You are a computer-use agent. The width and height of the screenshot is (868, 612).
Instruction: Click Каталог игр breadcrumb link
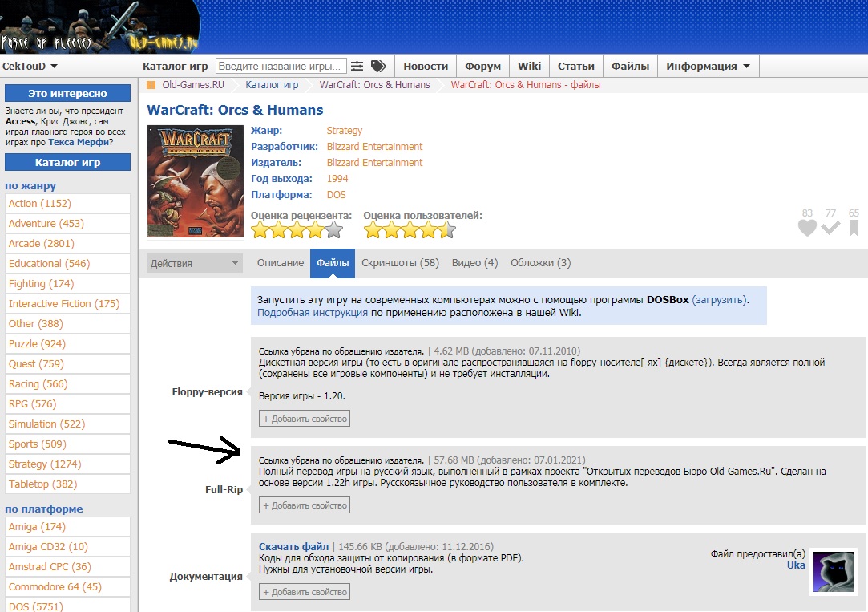272,85
